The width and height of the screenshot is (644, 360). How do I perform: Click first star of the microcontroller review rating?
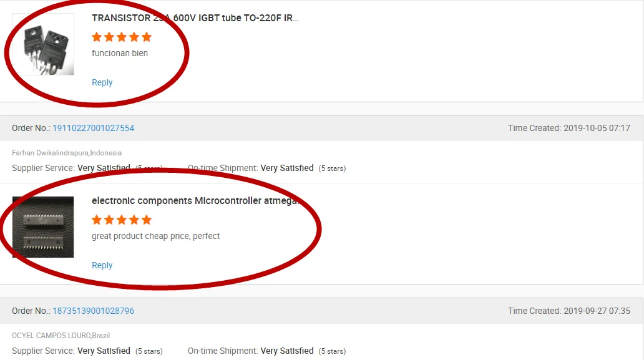[x=97, y=220]
